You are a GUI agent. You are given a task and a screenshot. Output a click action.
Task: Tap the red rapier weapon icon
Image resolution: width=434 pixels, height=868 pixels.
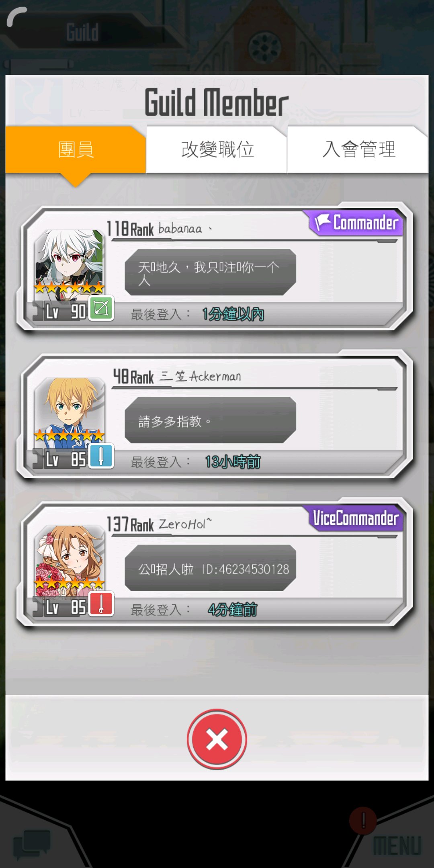coord(101,604)
